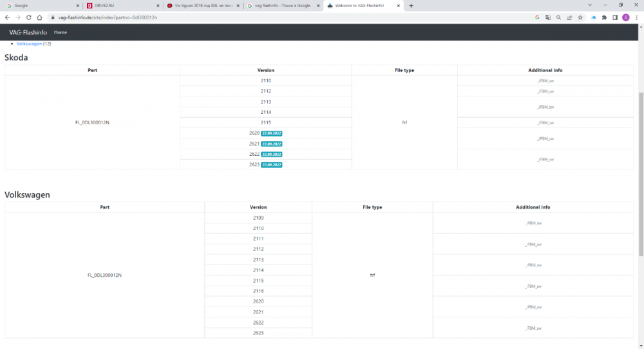Viewport: 644px width, 349px height.
Task: Follow the Volkswagen (12) anchor link
Action: [x=29, y=44]
